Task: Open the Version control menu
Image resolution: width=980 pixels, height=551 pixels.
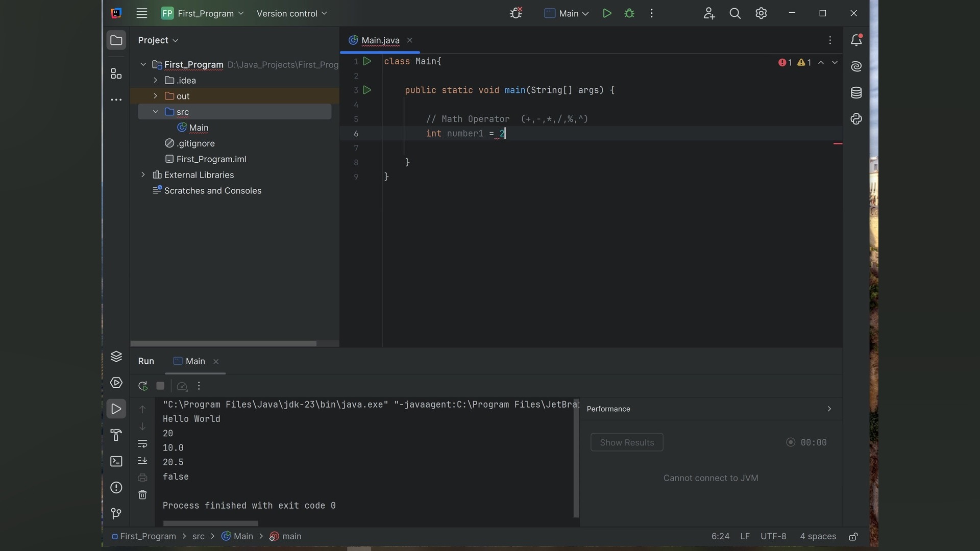Action: pyautogui.click(x=291, y=14)
